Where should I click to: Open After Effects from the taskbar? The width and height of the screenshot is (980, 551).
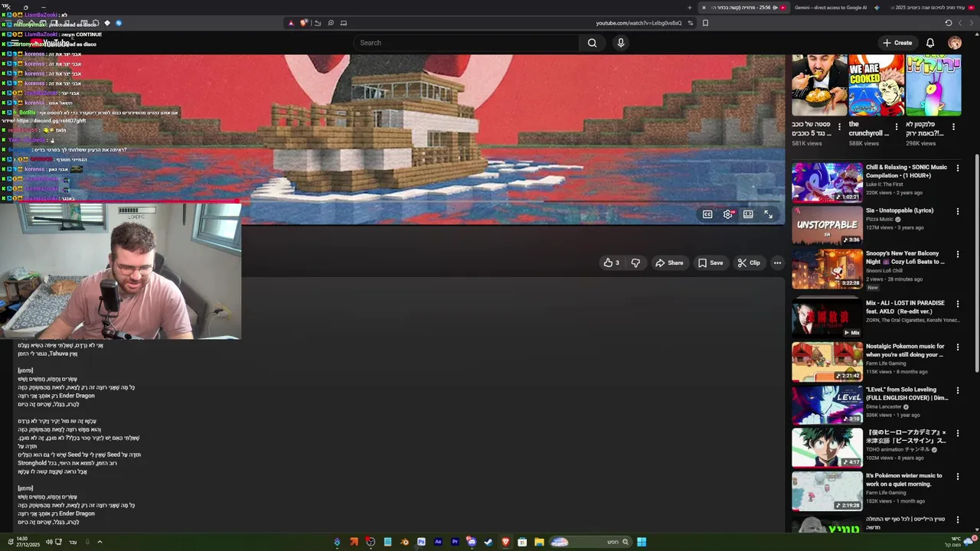[438, 542]
